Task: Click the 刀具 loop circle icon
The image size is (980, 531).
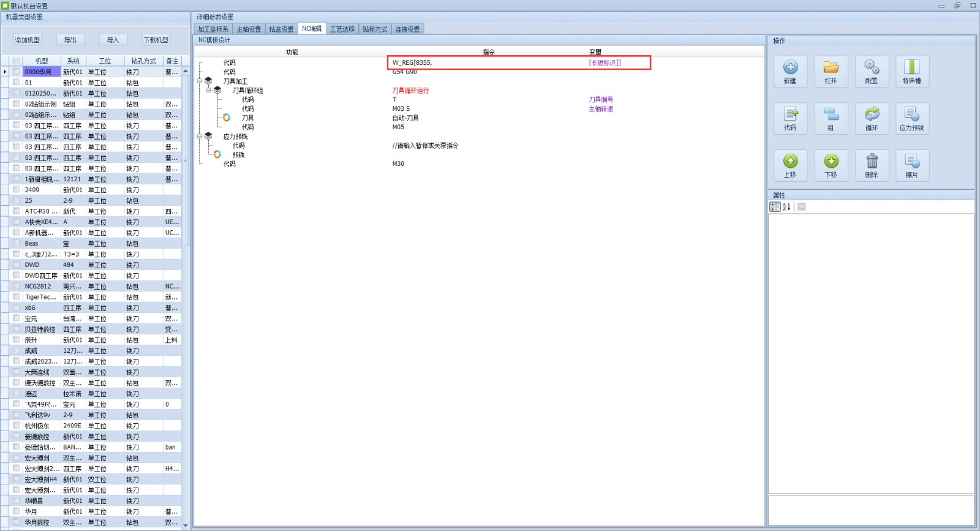Action: click(x=226, y=118)
